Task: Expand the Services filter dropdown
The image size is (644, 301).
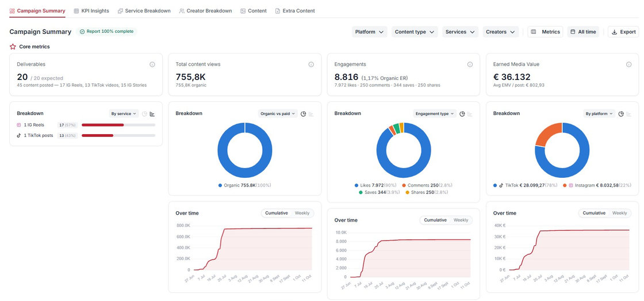Action: pyautogui.click(x=460, y=32)
